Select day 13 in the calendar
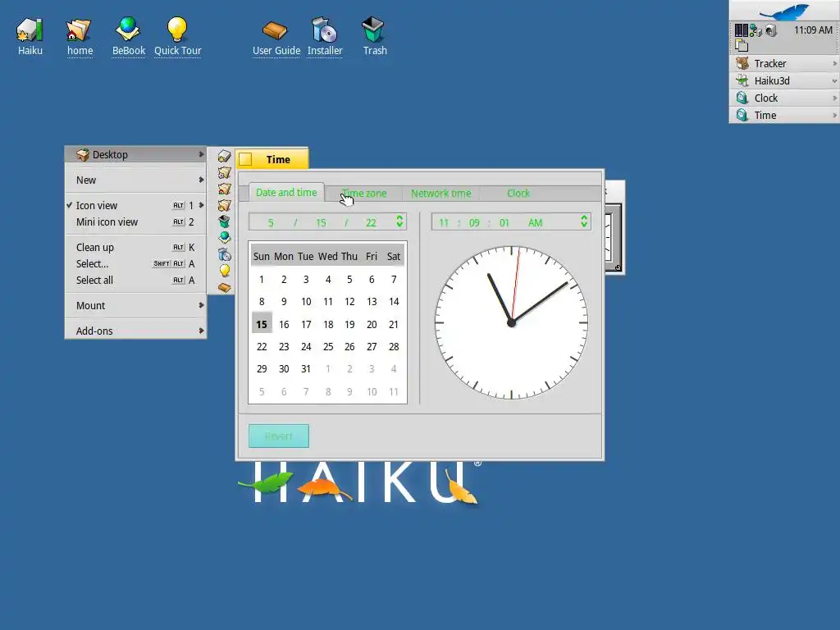 (x=372, y=302)
